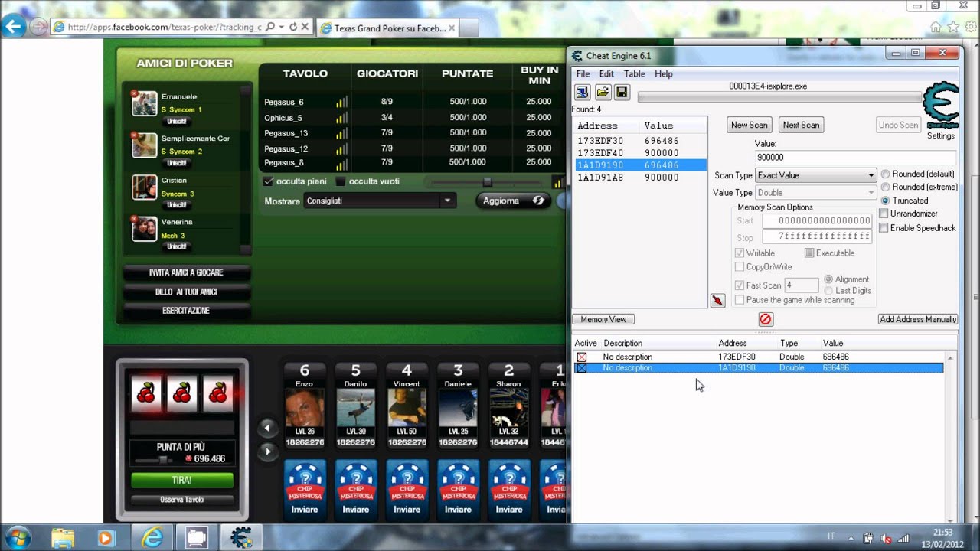Screen dimensions: 980x551
Task: Click Emanuele's profile picture in Amici di Poker
Action: click(144, 103)
